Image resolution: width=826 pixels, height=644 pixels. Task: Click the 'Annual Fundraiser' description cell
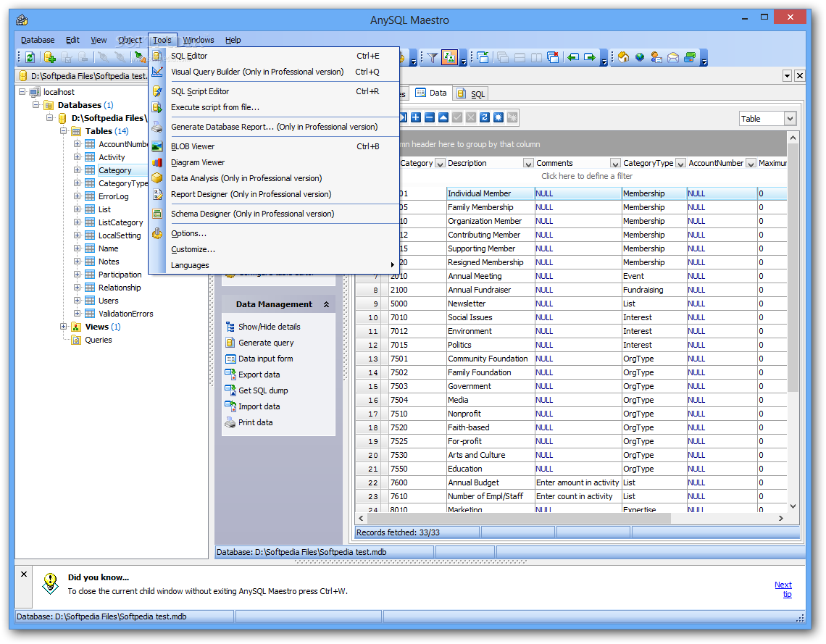tap(491, 290)
